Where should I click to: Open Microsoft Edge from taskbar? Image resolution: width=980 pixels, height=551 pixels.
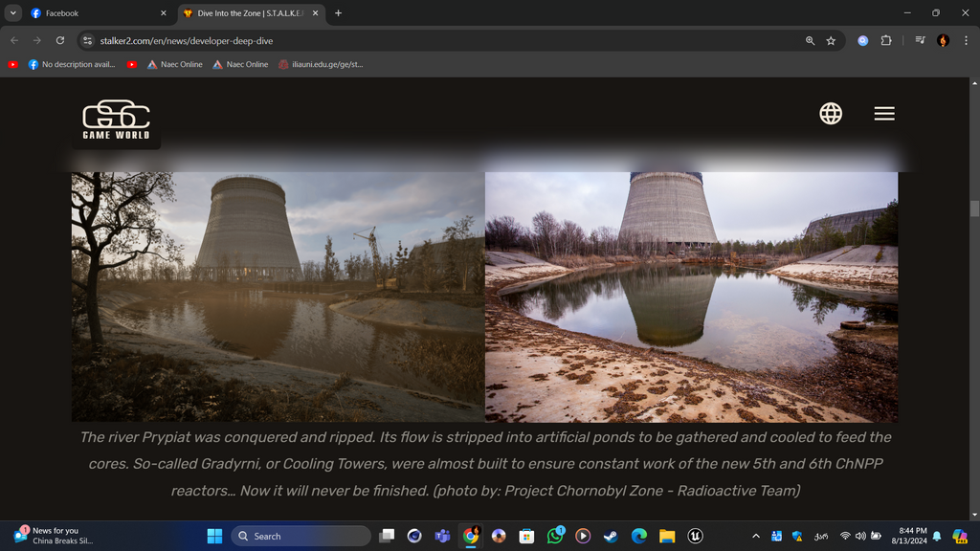click(x=638, y=536)
